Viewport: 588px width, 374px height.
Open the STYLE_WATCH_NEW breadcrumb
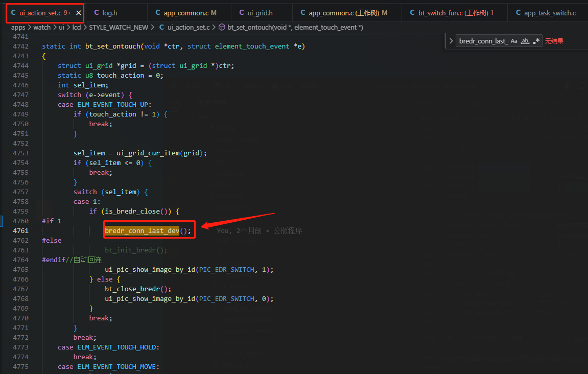[119, 28]
